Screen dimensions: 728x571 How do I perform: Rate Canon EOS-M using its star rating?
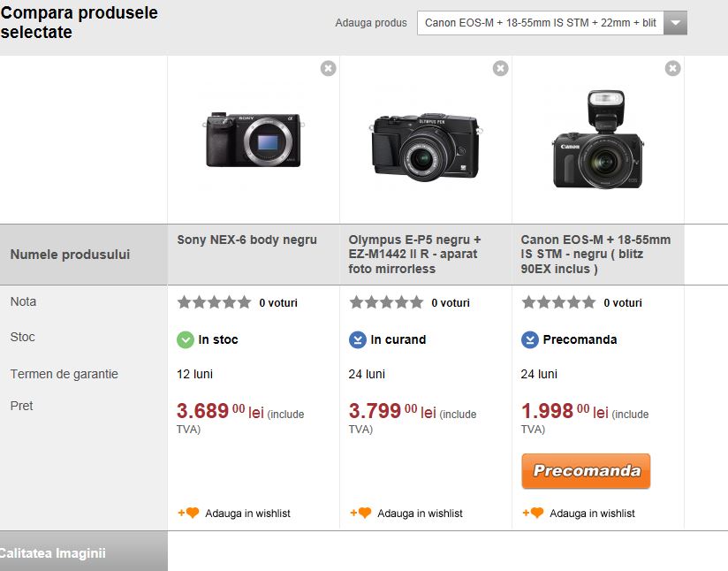pos(558,302)
